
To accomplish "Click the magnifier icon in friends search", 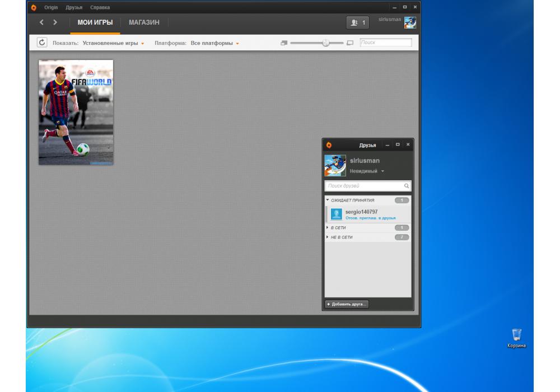I will 407,186.
